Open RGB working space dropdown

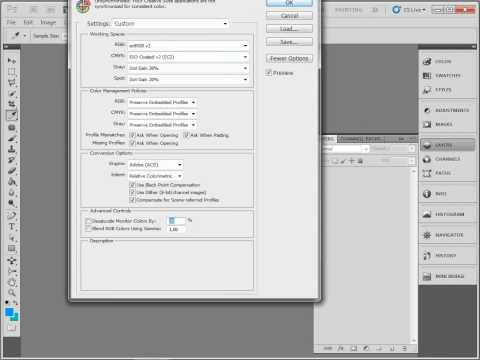click(x=188, y=46)
